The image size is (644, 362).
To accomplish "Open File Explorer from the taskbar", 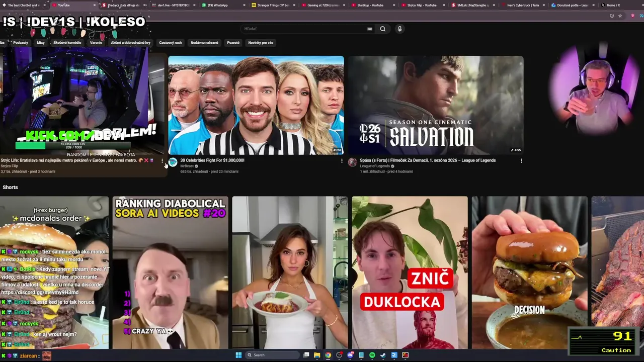I will pyautogui.click(x=317, y=355).
